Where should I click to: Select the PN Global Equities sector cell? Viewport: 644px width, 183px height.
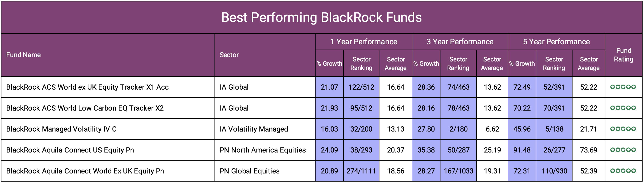click(x=250, y=171)
